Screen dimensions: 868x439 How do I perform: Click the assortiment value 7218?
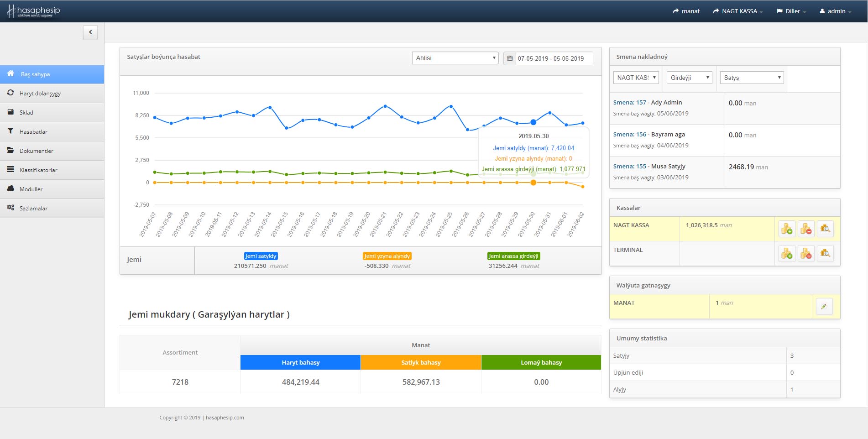pos(180,382)
